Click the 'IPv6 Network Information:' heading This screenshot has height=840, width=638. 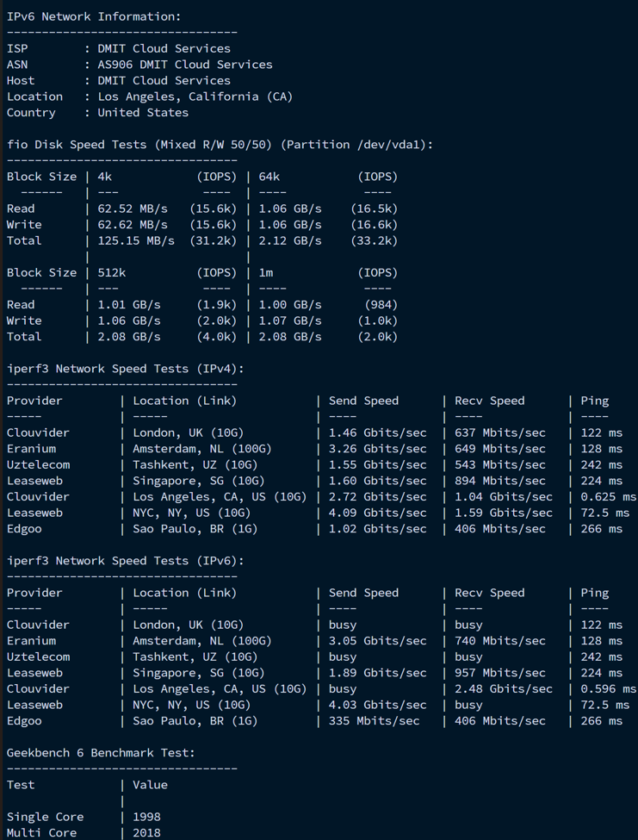click(94, 16)
